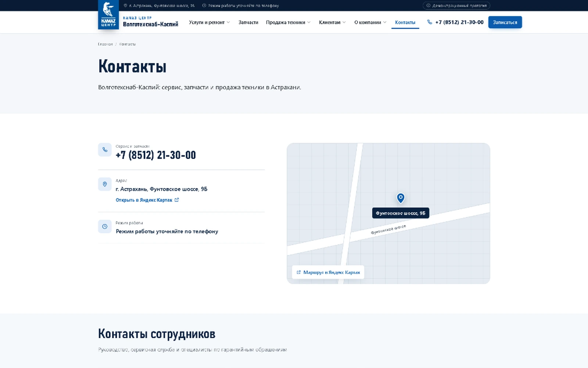The image size is (588, 368).
Task: Expand the Клиентам dropdown chevron
Action: click(x=344, y=22)
